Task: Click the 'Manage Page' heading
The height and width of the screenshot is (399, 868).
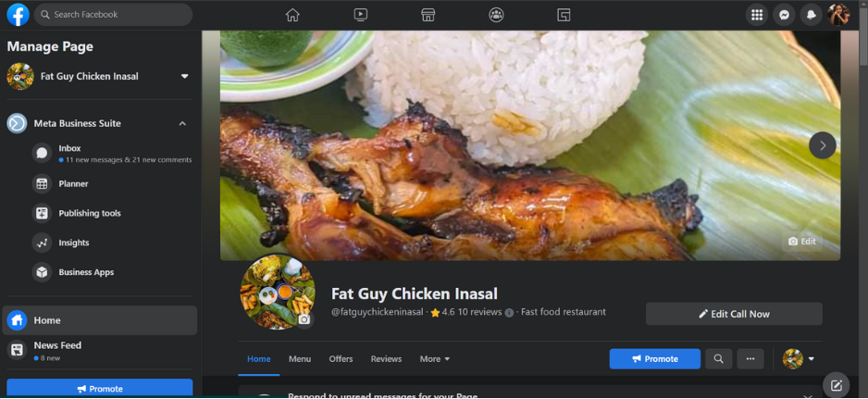Action: point(50,47)
